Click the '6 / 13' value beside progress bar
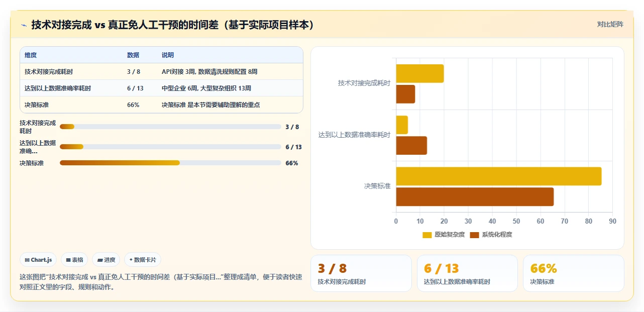Image resolution: width=644 pixels, height=312 pixels. (293, 147)
